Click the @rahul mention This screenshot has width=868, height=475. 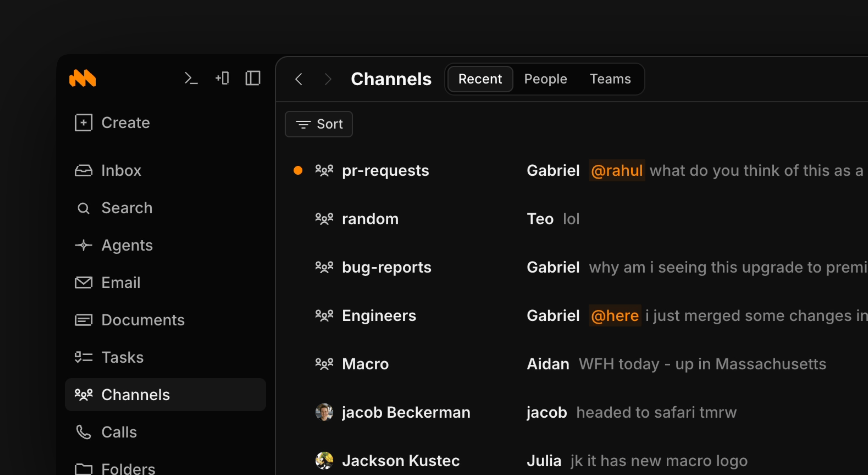[x=617, y=171]
